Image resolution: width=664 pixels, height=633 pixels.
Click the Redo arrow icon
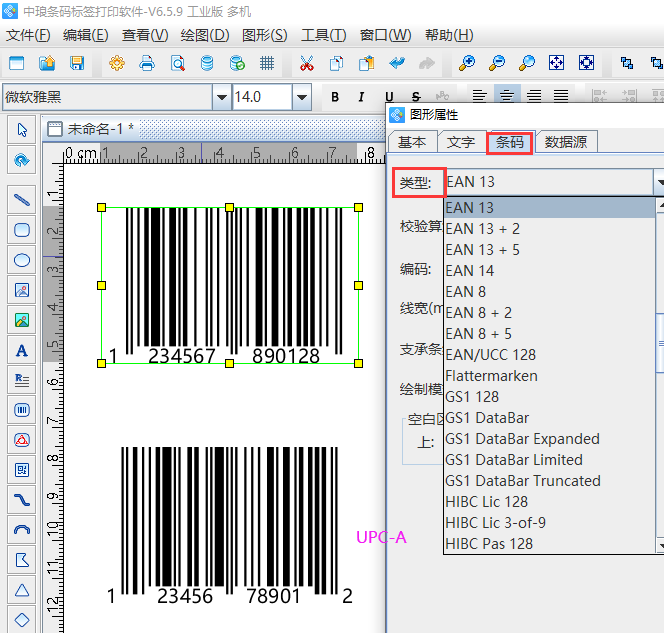[x=427, y=64]
